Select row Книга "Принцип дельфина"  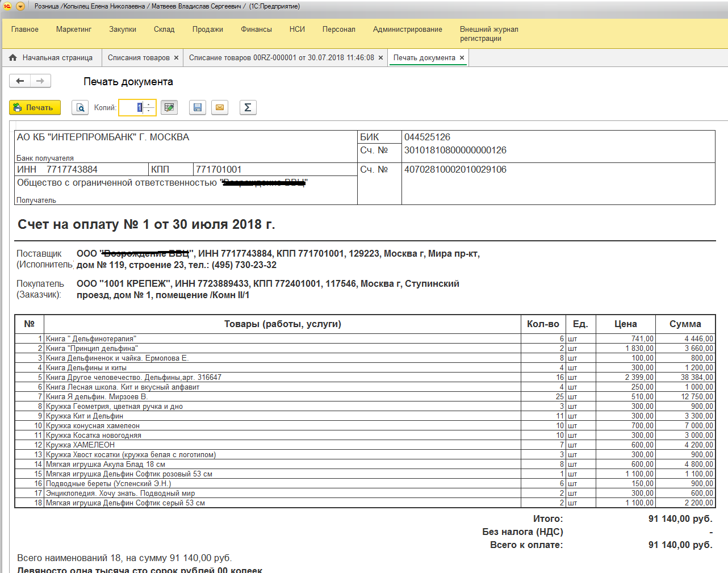365,349
